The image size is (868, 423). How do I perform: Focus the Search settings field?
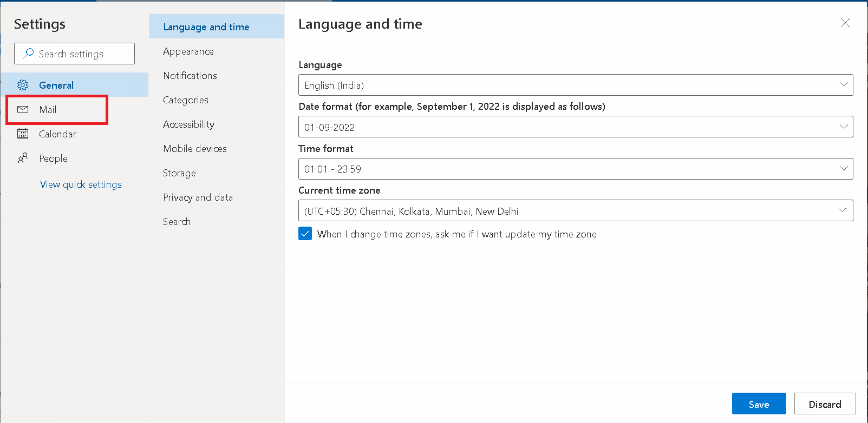coord(74,54)
